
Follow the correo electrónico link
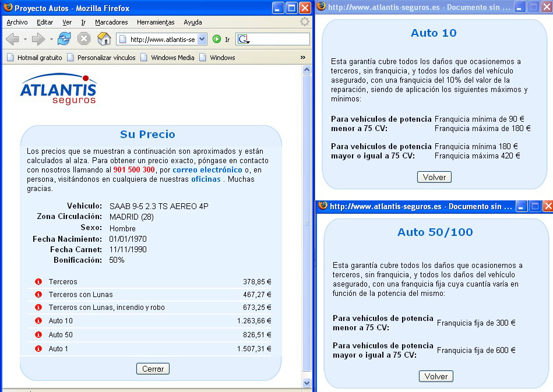coord(207,169)
